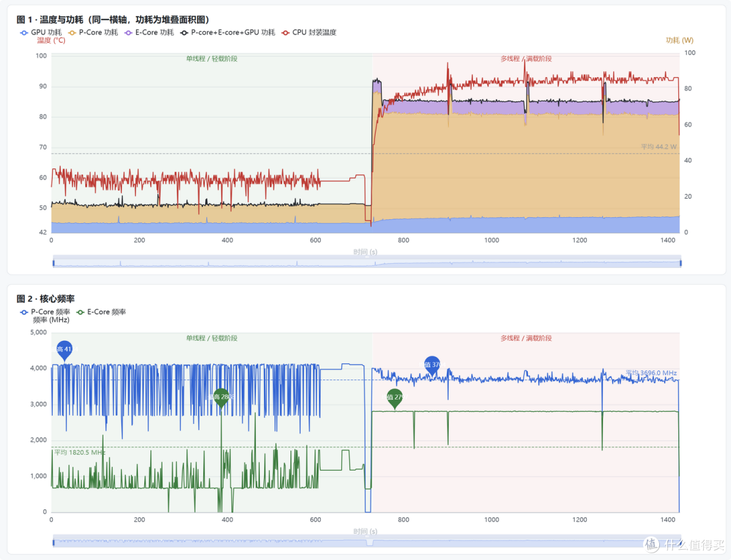This screenshot has height=560, width=731.
Task: Click 单线程 / 轻载阶段 label in Figure 1
Action: pos(212,59)
